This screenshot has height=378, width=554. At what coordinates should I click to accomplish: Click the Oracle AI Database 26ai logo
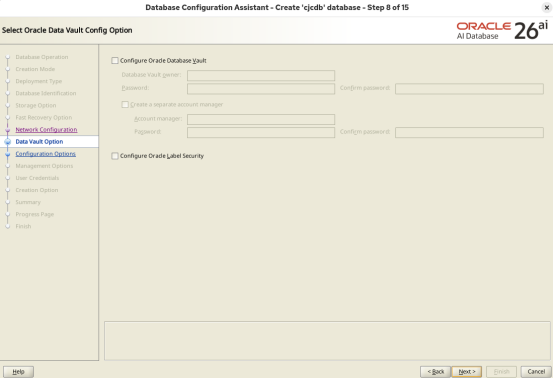[x=502, y=30]
